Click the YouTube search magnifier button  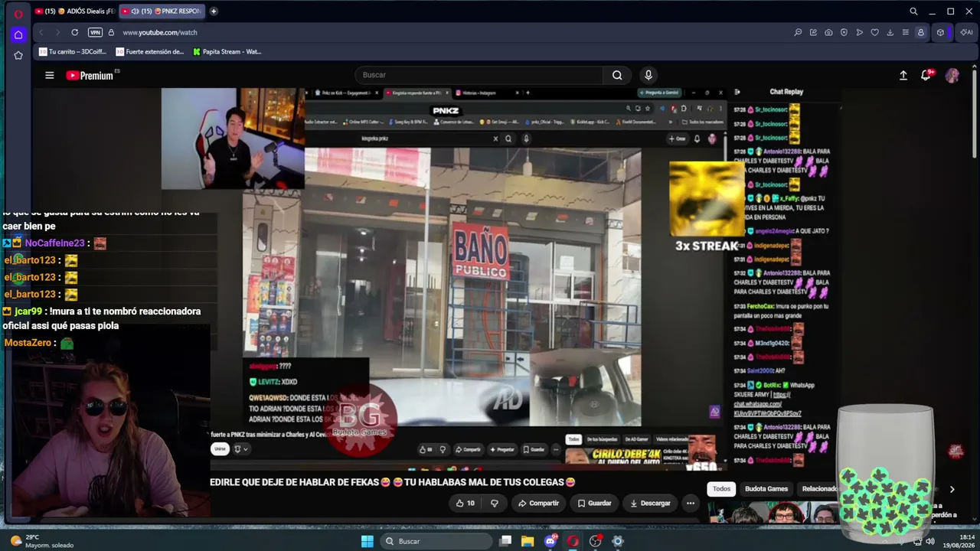click(x=617, y=75)
